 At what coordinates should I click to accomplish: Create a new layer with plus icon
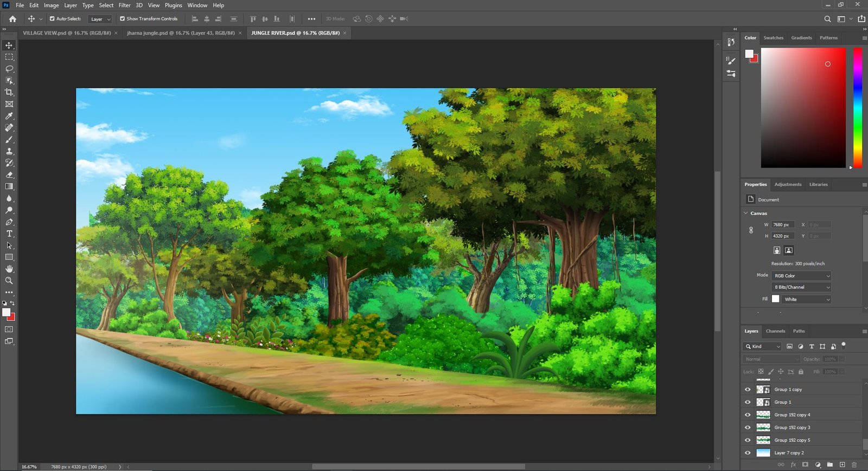842,464
